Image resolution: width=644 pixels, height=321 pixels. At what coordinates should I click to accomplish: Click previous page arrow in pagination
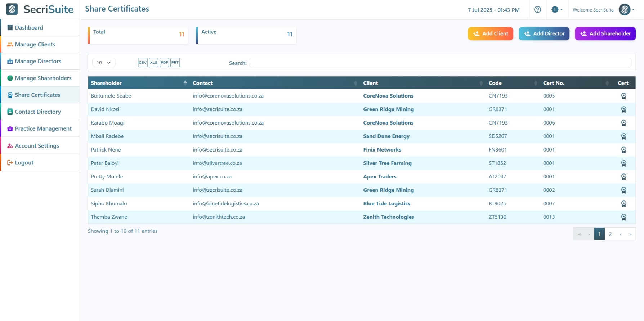pyautogui.click(x=589, y=234)
